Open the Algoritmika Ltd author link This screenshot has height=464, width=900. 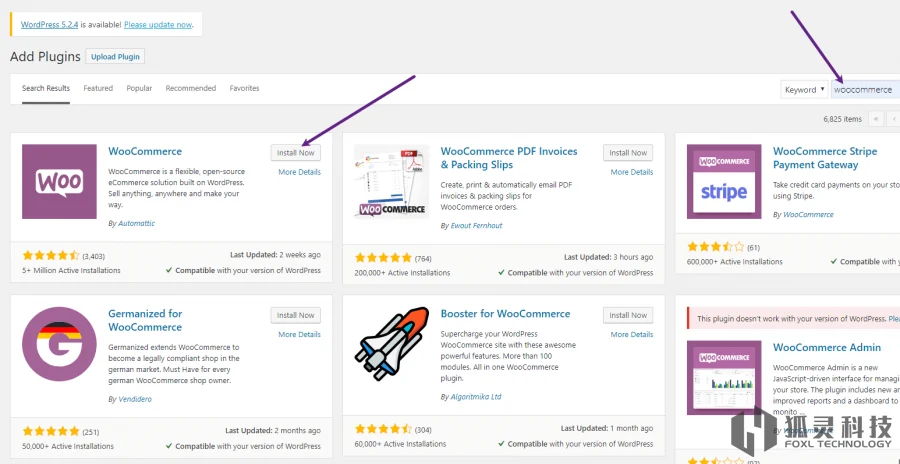pos(476,397)
